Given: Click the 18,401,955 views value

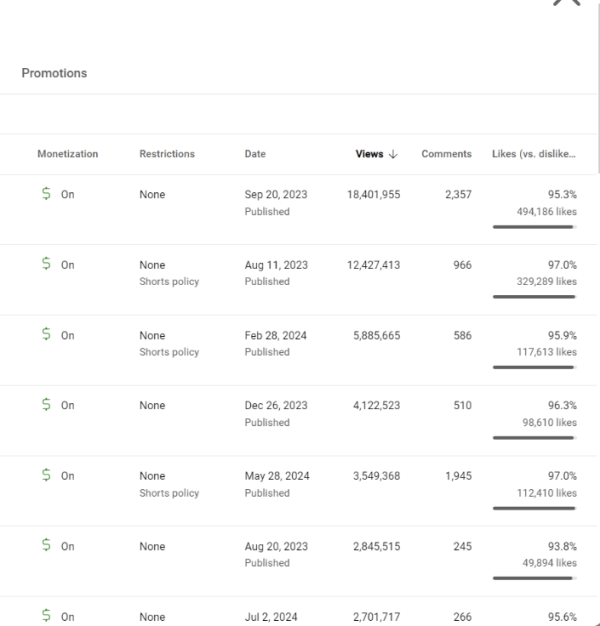Looking at the screenshot, I should click(373, 195).
